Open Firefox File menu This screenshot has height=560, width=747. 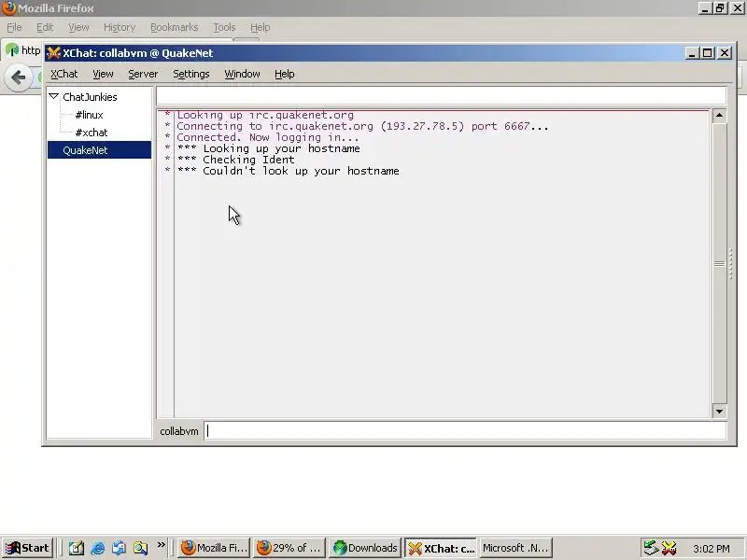coord(14,27)
